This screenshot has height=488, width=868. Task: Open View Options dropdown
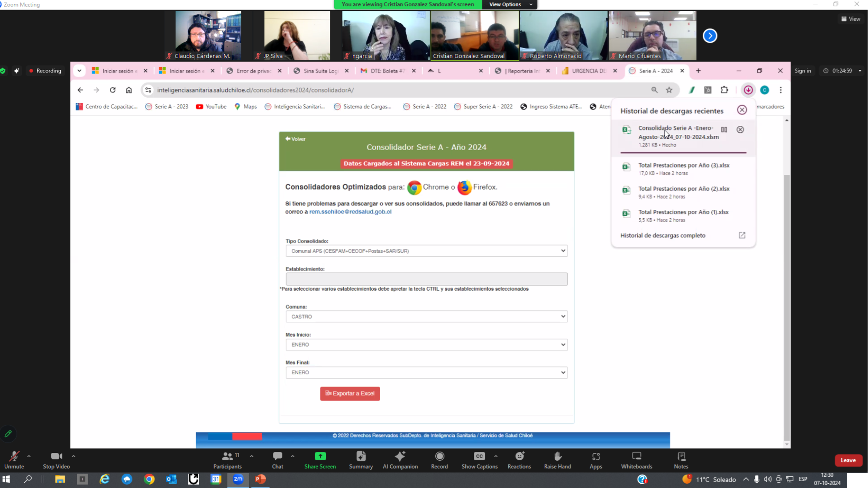(510, 4)
